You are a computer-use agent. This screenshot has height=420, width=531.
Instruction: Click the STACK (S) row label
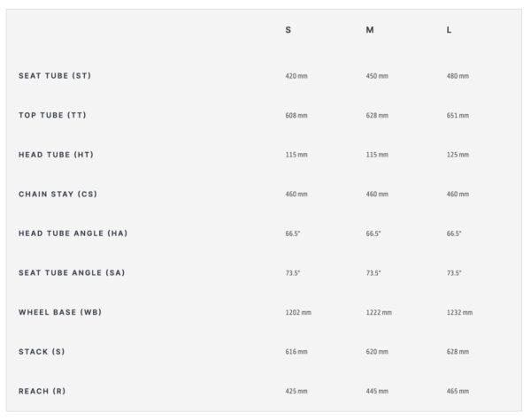(x=42, y=352)
